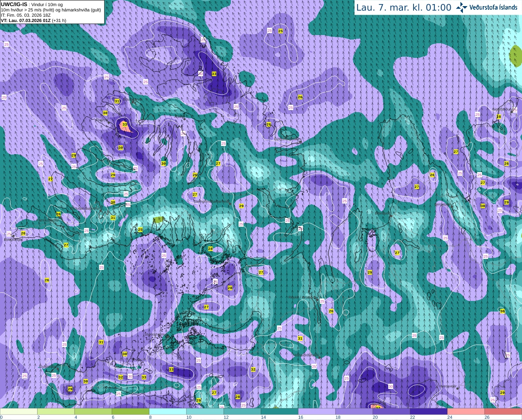Click the legend scale value 16

[x=301, y=417]
